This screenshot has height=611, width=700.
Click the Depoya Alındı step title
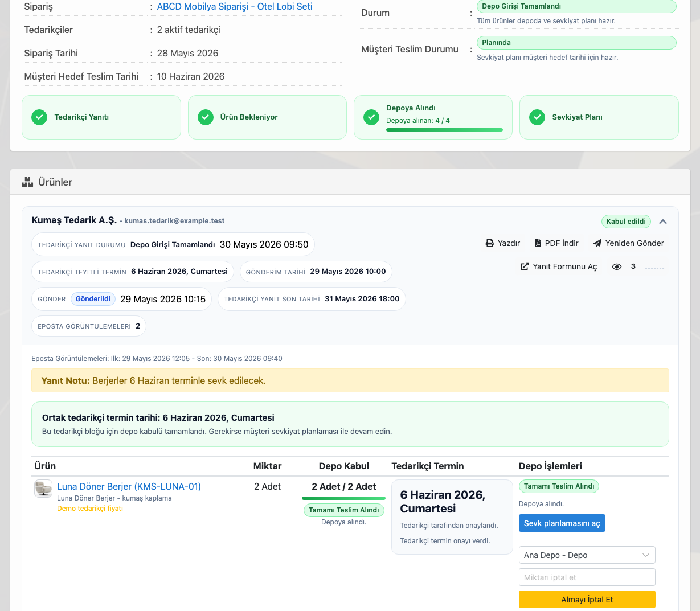point(411,108)
